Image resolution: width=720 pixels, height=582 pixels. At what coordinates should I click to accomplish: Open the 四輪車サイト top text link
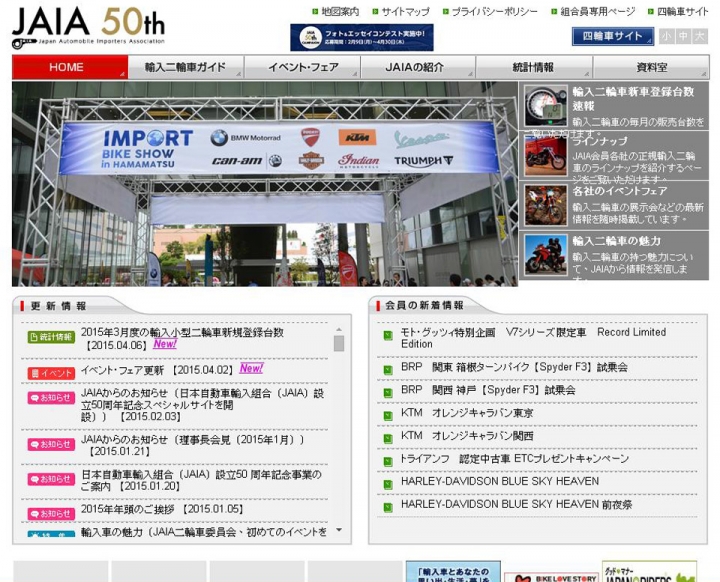(683, 11)
